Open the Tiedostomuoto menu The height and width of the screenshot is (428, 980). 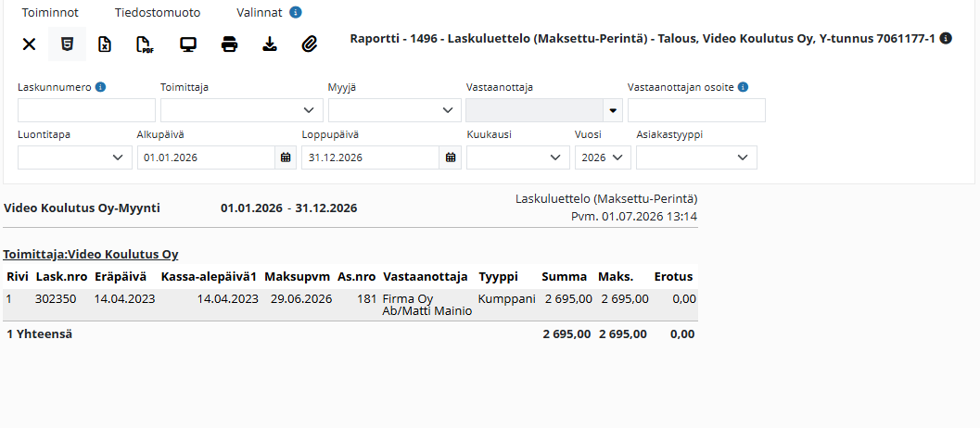pos(158,12)
